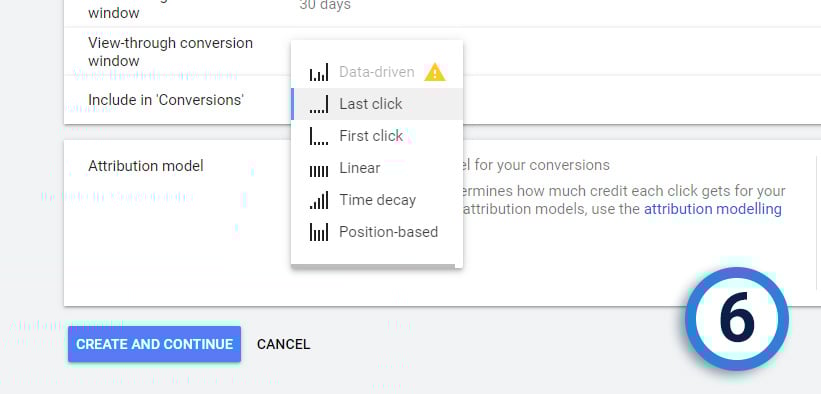
Task: Open the attribution modelling link
Action: pyautogui.click(x=713, y=209)
